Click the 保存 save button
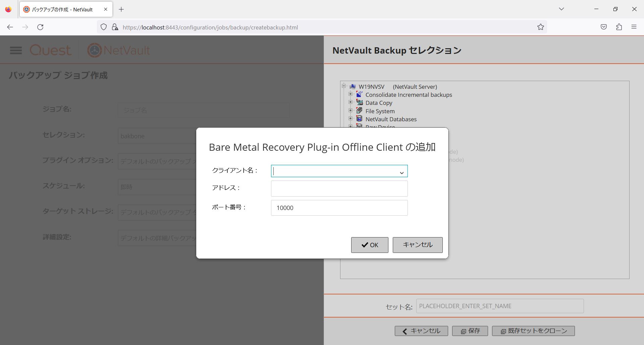 click(x=470, y=331)
